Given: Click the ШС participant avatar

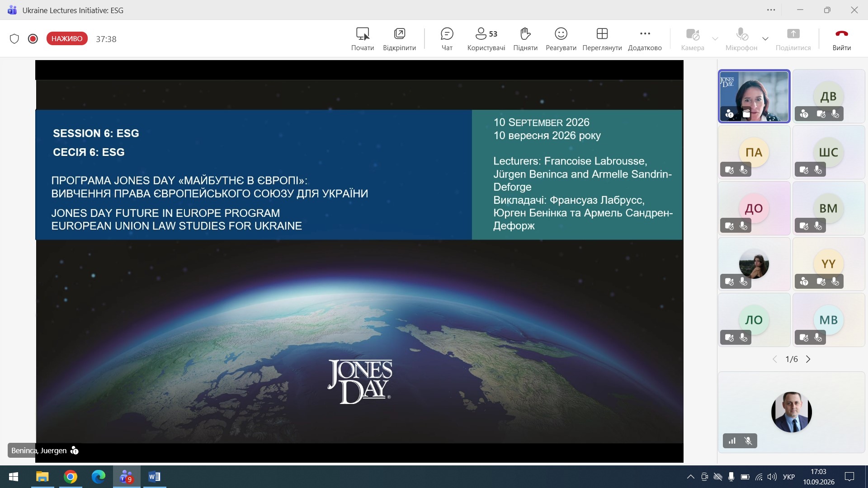Looking at the screenshot, I should [x=828, y=152].
